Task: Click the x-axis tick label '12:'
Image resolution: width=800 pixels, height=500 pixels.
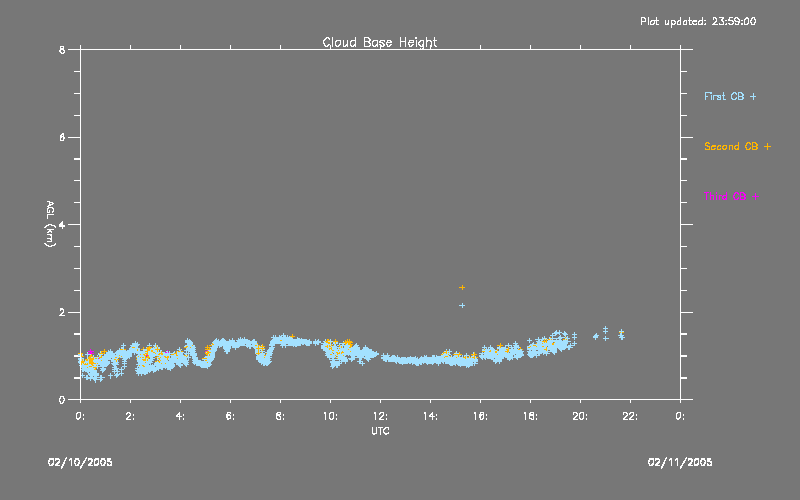Action: pyautogui.click(x=380, y=416)
